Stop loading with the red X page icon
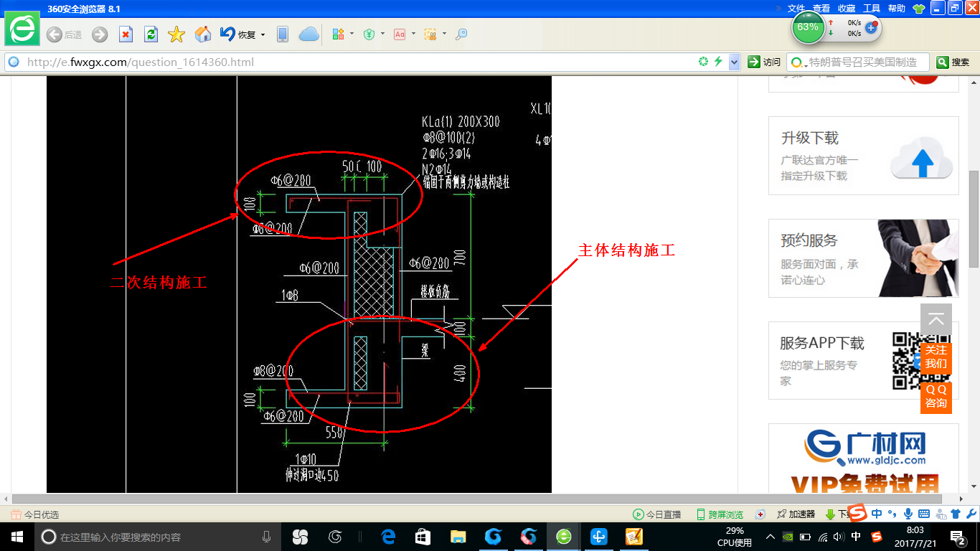Image resolution: width=980 pixels, height=551 pixels. coord(126,34)
